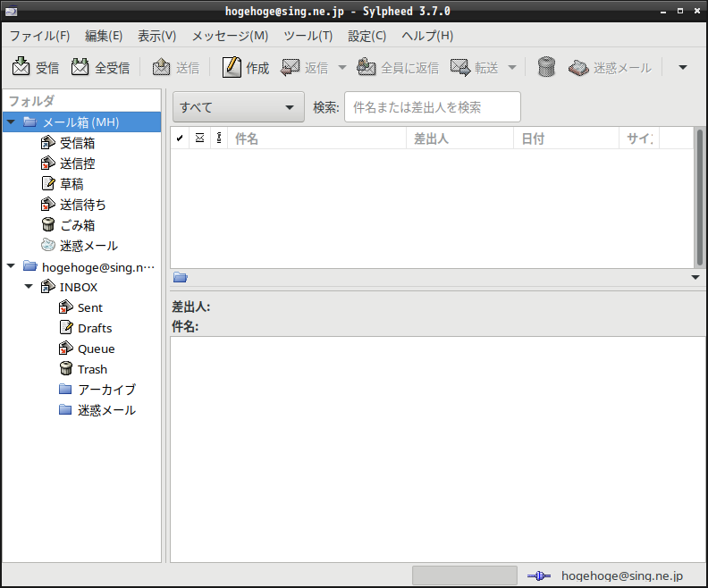Select the ごみ箱 folder
This screenshot has height=588, width=708.
point(77,224)
